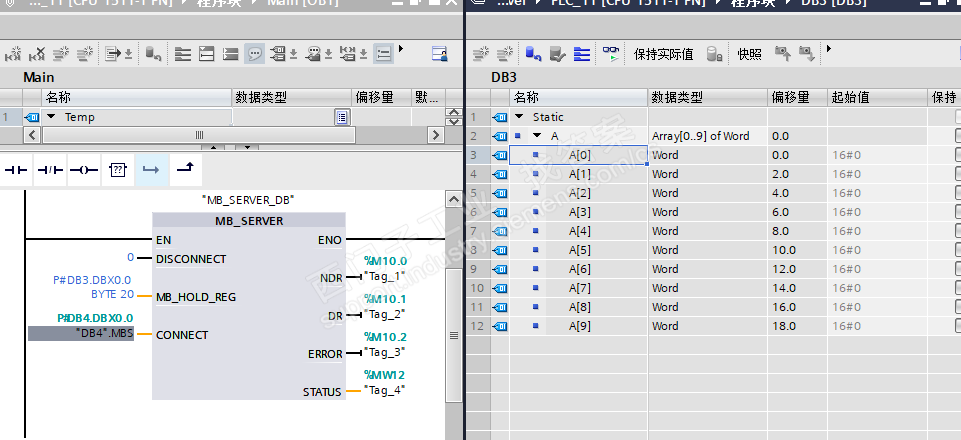The height and width of the screenshot is (440, 961).
Task: Click the tag information speech-bubble tag icon
Action: pos(313,54)
